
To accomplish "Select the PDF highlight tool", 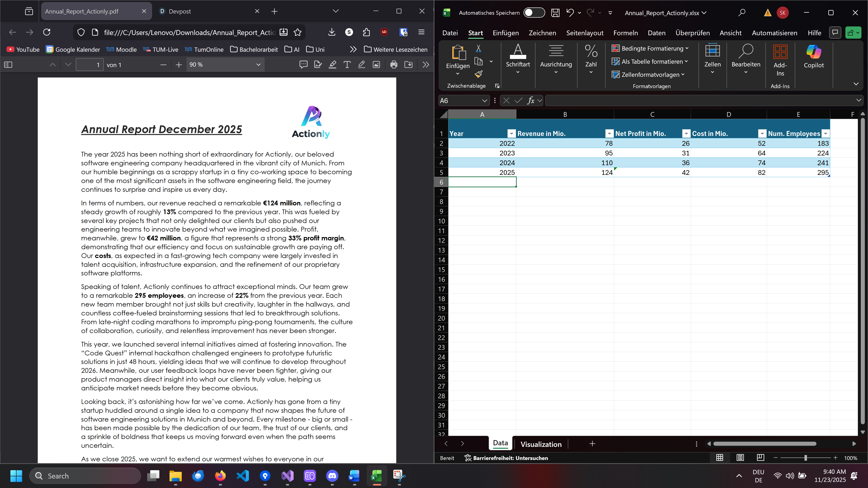I will 333,65.
